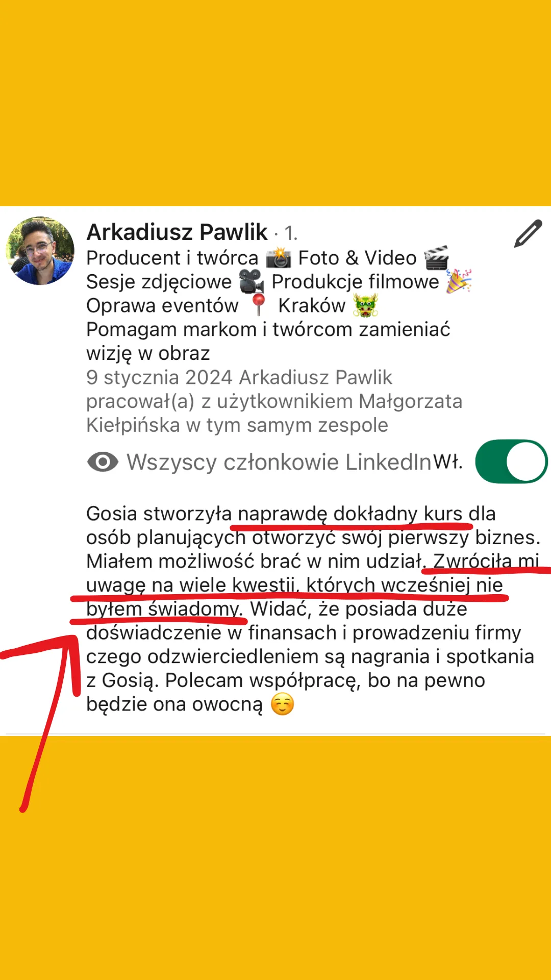
Task: Click the 'Małgorzata Kiełpińska' relationship text
Action: [274, 413]
